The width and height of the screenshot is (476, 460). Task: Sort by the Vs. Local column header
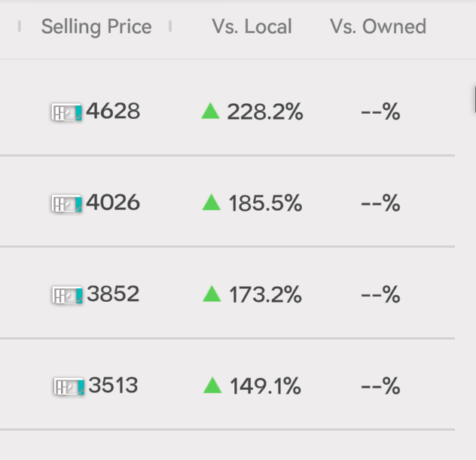pyautogui.click(x=252, y=27)
